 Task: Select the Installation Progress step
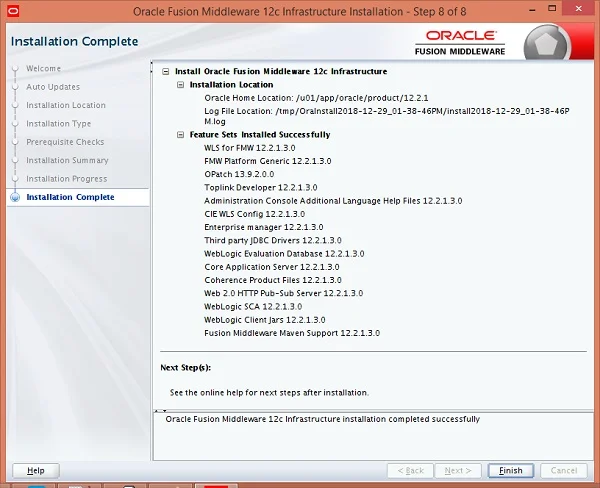[x=66, y=179]
